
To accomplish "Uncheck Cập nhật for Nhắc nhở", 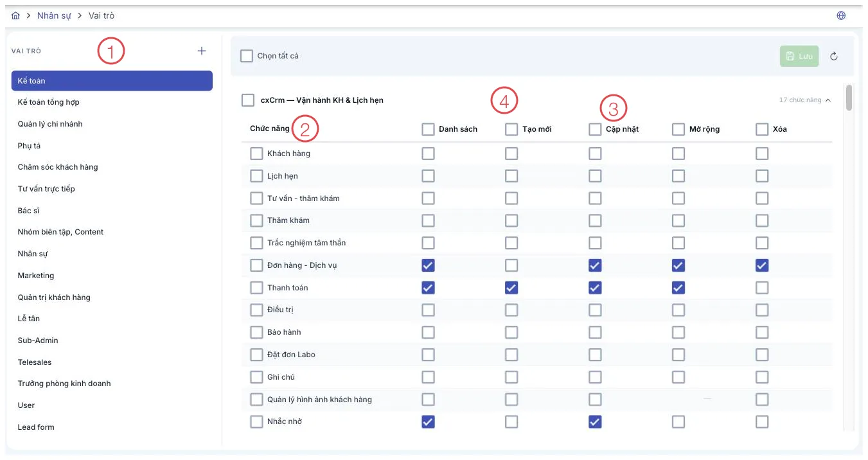I will [x=595, y=421].
